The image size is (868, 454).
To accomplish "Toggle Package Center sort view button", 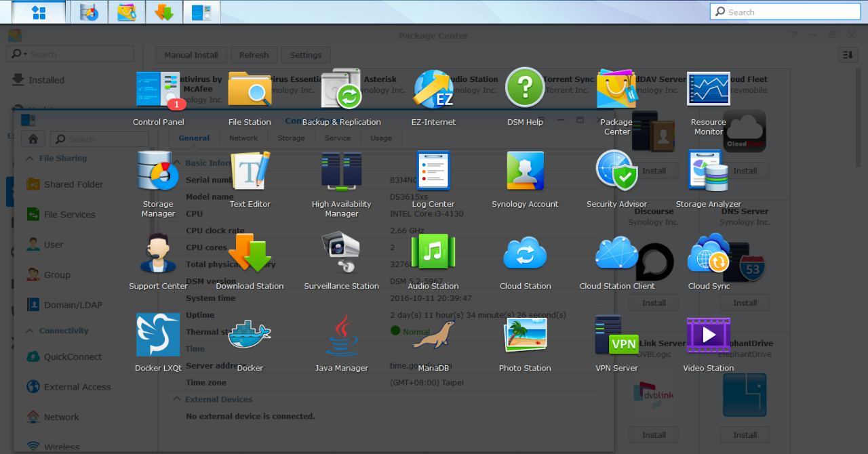I will click(x=848, y=55).
